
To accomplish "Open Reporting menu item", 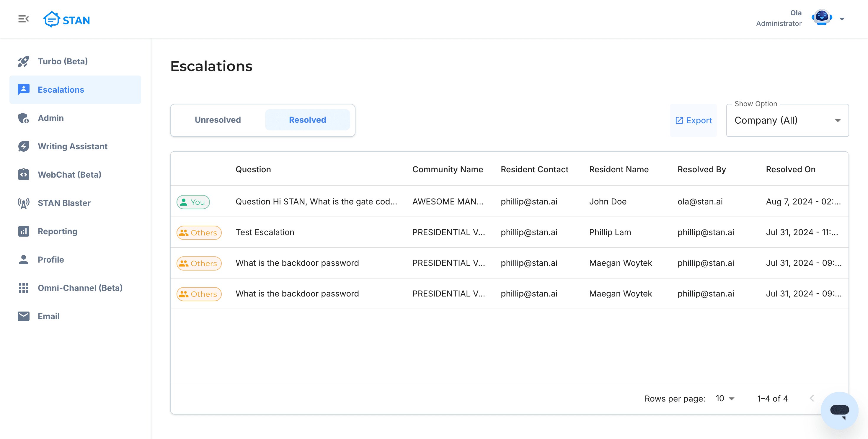I will click(x=75, y=231).
